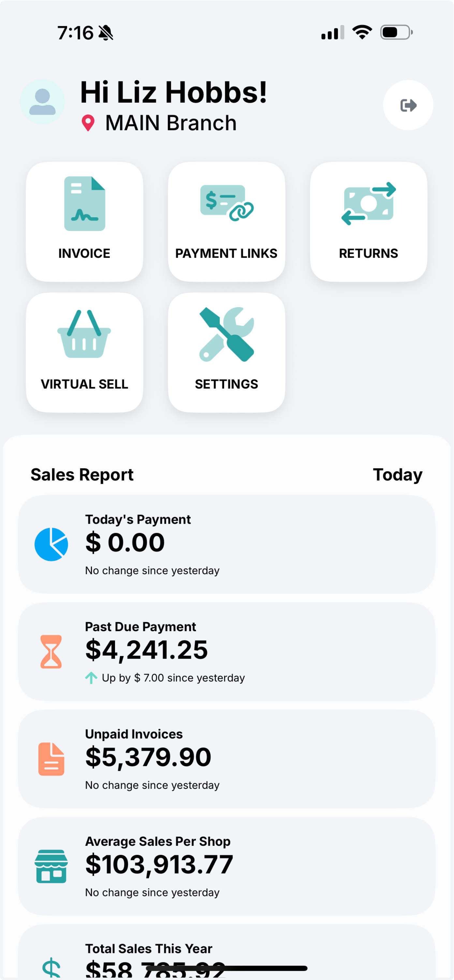Open Settings tools tile
Viewport: 454px width, 980px height.
[x=227, y=352]
